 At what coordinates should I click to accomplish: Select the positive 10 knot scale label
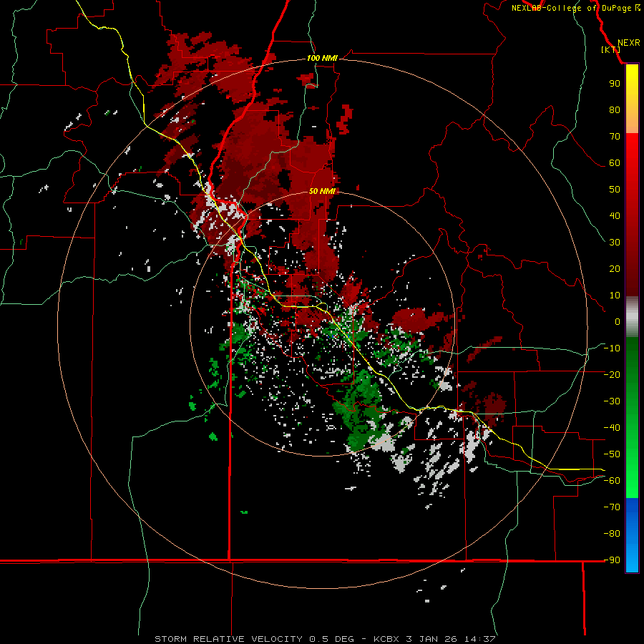coord(615,296)
